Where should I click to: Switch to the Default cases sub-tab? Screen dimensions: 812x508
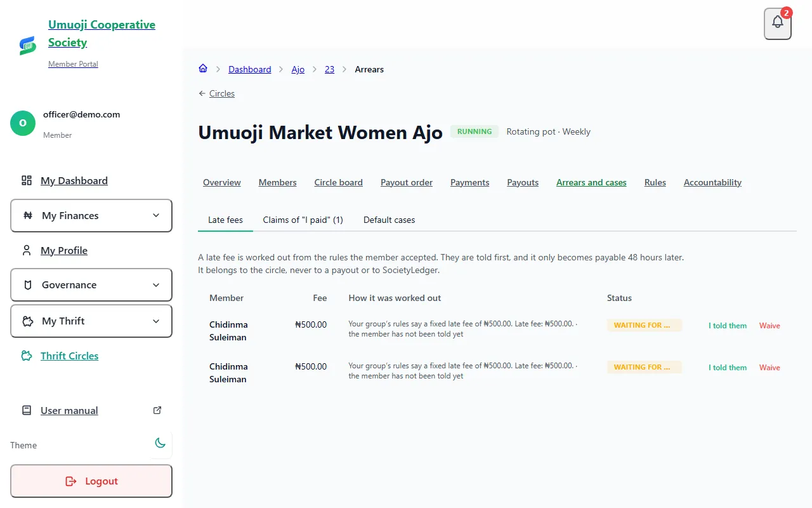(390, 220)
